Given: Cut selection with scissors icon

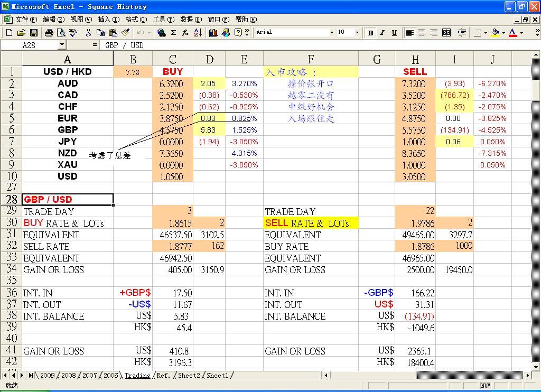Looking at the screenshot, I should 88,32.
